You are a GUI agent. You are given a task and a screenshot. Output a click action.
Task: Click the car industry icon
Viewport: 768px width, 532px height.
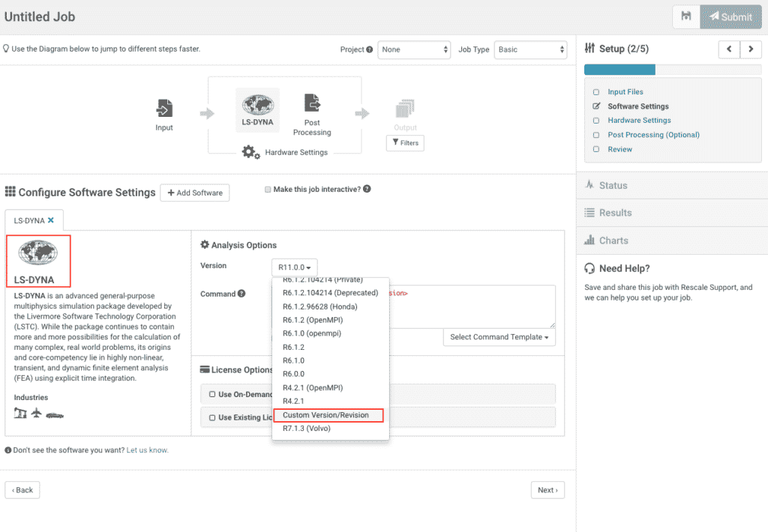click(55, 416)
